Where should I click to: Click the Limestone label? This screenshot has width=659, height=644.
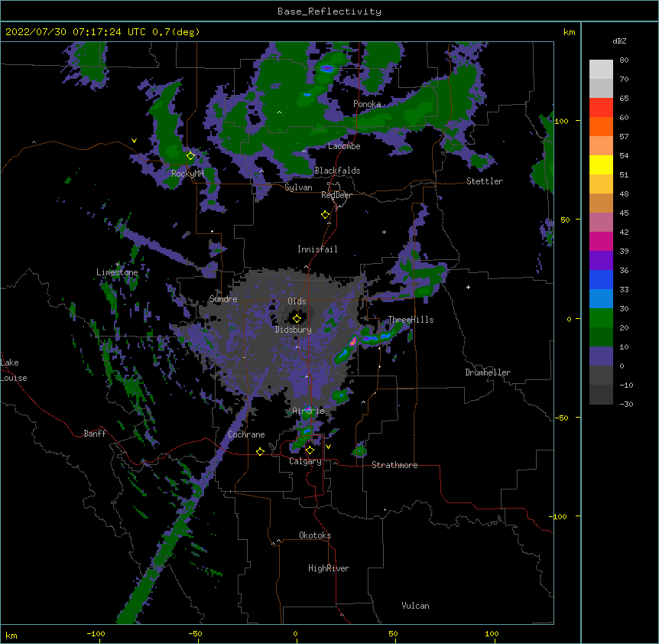[x=117, y=272]
